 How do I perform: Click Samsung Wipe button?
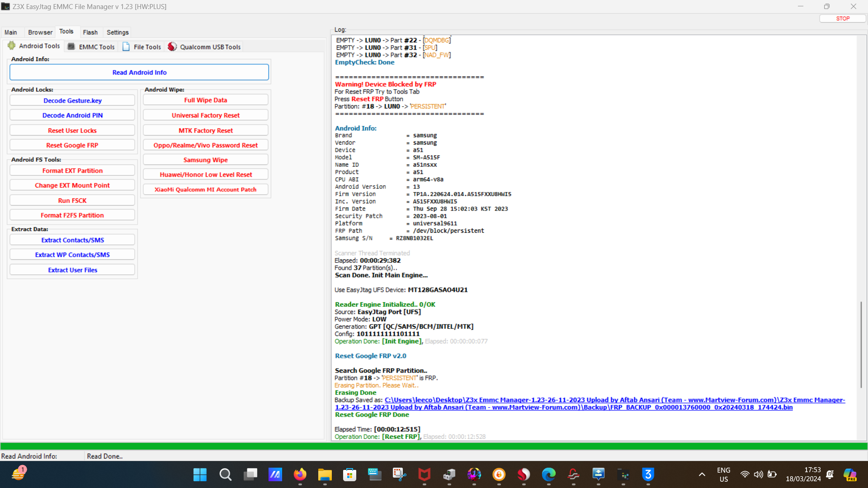coord(206,160)
